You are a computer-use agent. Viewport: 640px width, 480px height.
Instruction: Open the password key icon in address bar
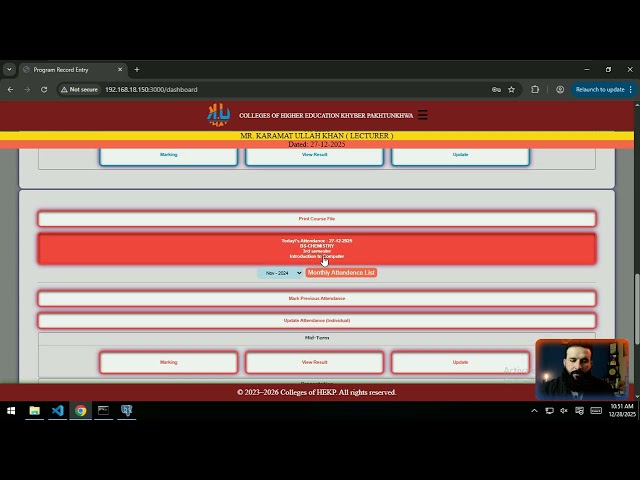496,89
